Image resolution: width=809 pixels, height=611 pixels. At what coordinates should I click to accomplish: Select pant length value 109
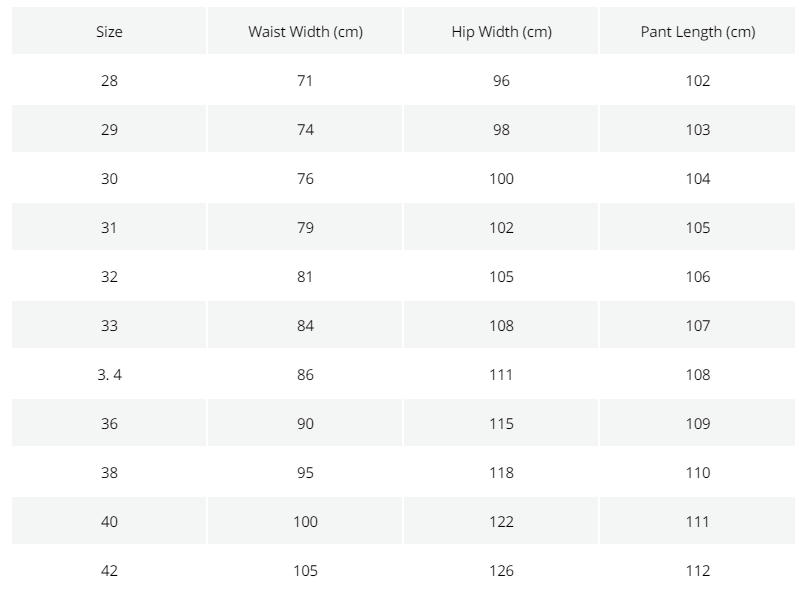click(698, 424)
